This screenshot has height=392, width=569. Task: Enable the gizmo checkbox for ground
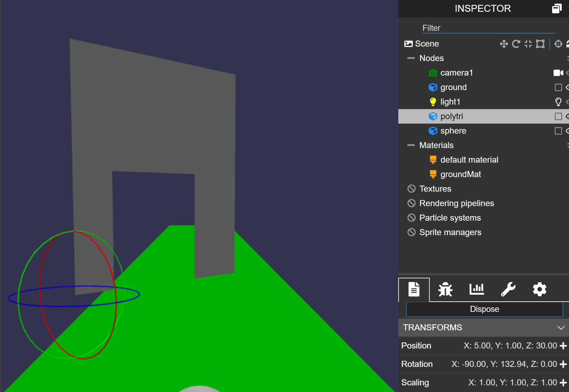point(559,87)
